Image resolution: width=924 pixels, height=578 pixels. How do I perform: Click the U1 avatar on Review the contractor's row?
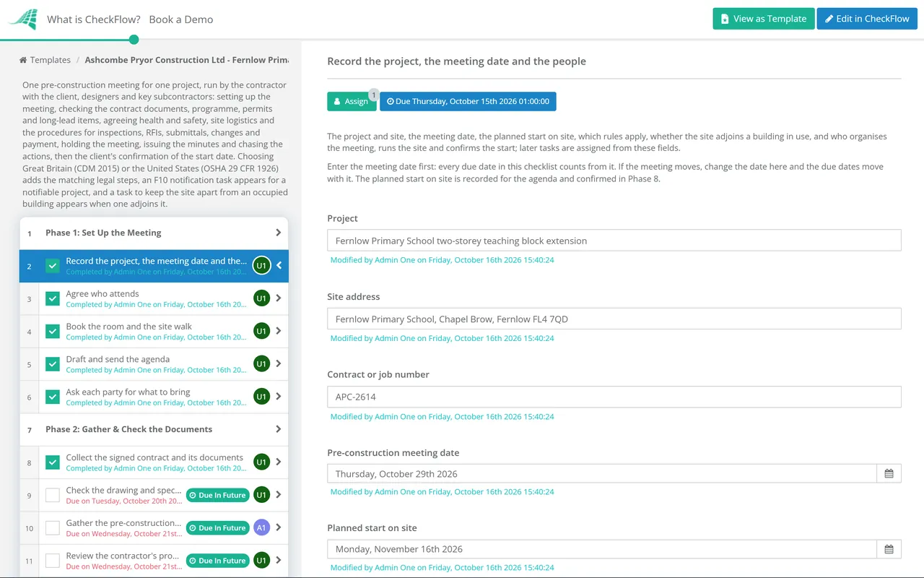(x=261, y=560)
